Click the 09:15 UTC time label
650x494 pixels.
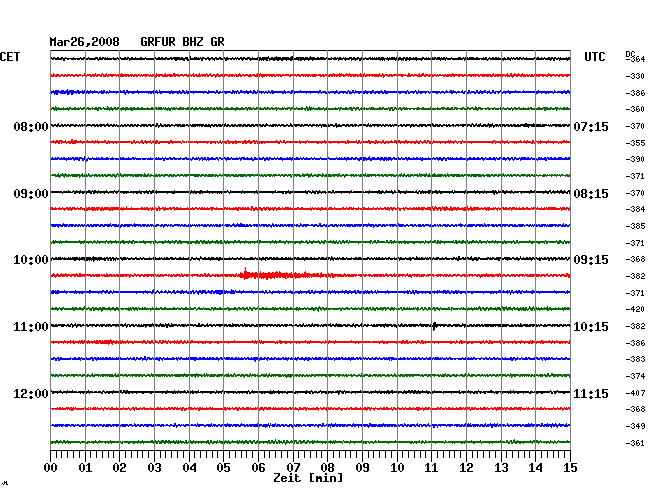(591, 260)
